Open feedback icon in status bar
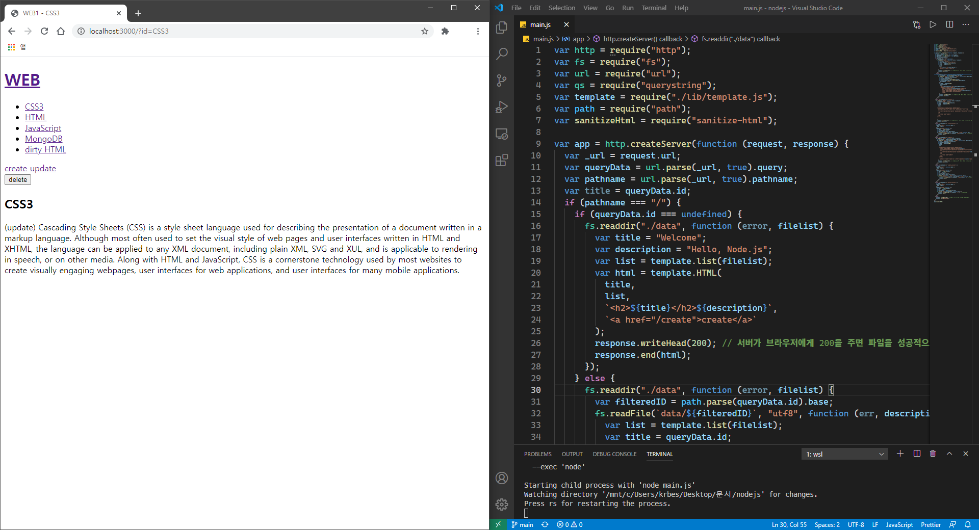 [x=952, y=524]
